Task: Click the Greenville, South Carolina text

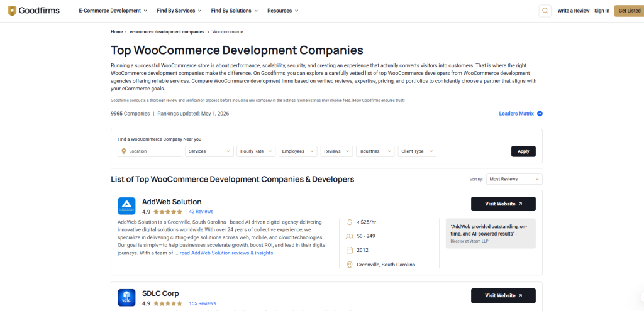Action: tap(386, 265)
